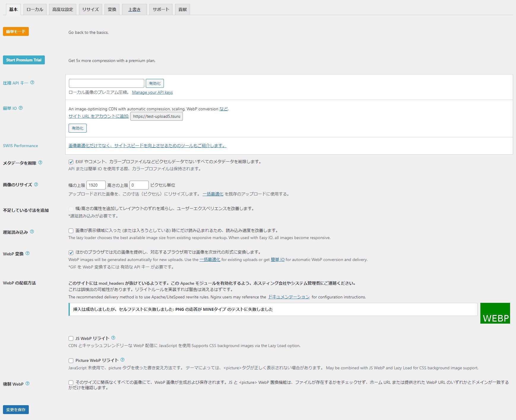The image size is (516, 420).
Task: Open help icon for WebP 変換
Action: [28, 253]
